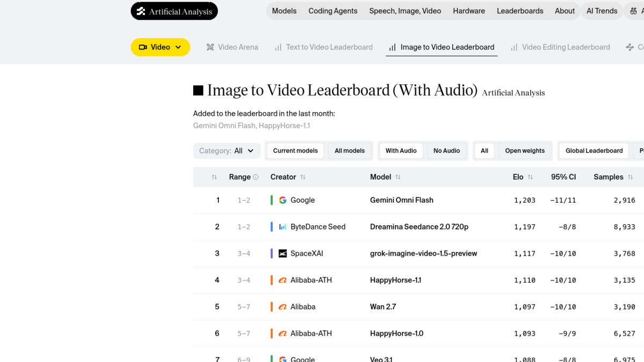Click the Samples value 8,933
This screenshot has width=644, height=362.
(x=625, y=227)
